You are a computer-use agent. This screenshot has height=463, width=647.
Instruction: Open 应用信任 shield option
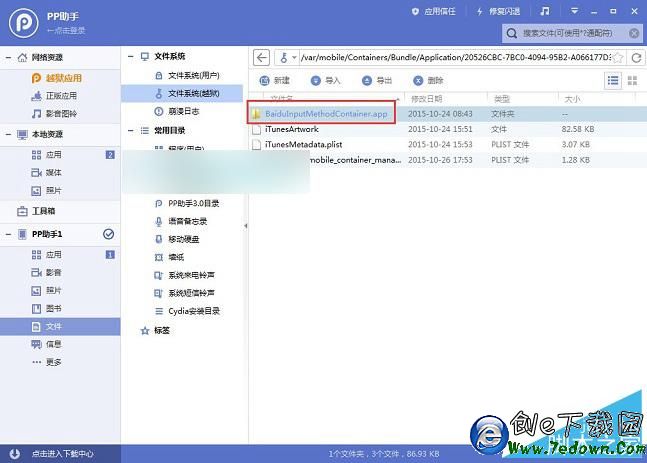coord(434,12)
